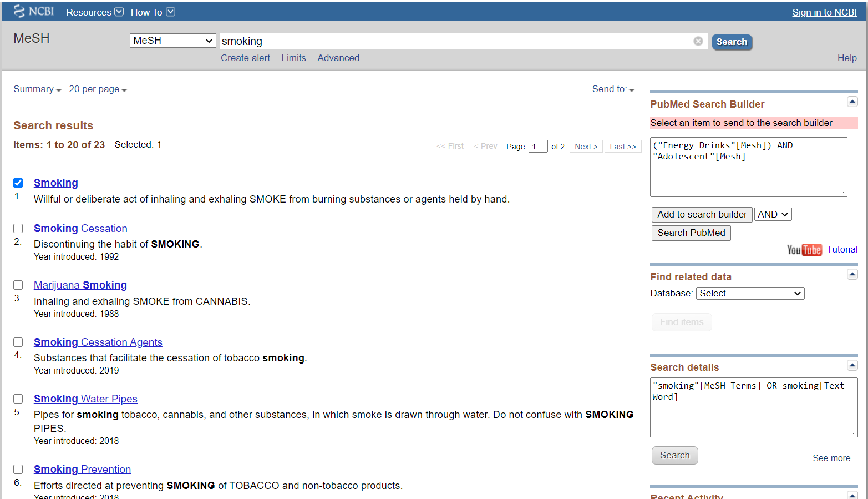Open the How To menu
Image resolution: width=868 pixels, height=499 pixels.
coord(153,12)
